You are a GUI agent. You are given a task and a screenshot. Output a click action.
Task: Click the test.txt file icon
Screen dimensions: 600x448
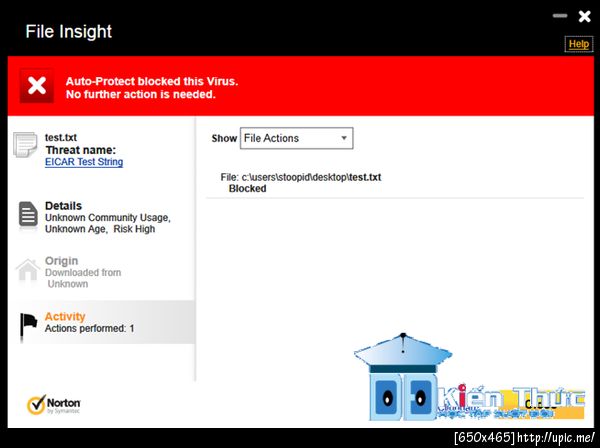(25, 145)
